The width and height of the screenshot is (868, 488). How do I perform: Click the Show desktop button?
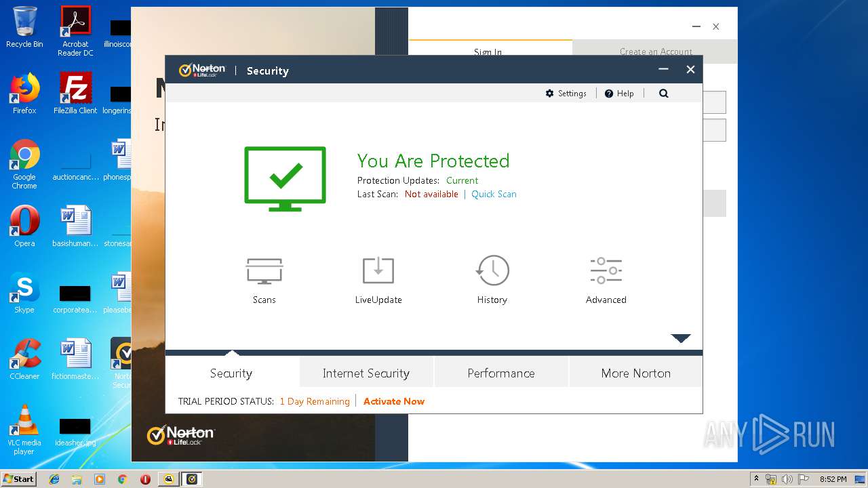coord(861,479)
